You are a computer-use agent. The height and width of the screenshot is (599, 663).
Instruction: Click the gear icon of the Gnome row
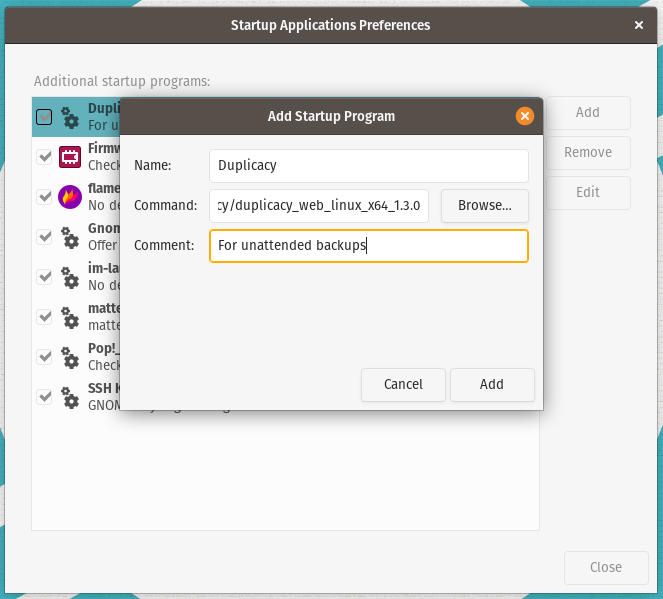pos(70,237)
